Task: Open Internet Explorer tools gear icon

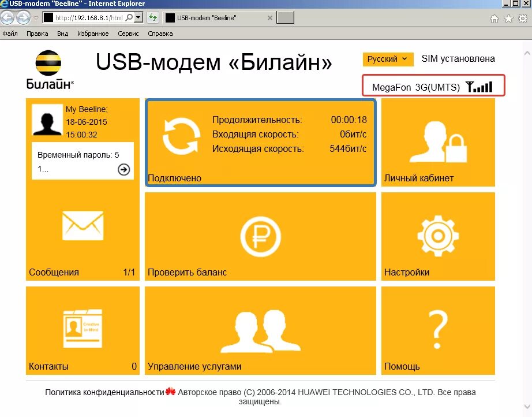Action: pyautogui.click(x=523, y=18)
